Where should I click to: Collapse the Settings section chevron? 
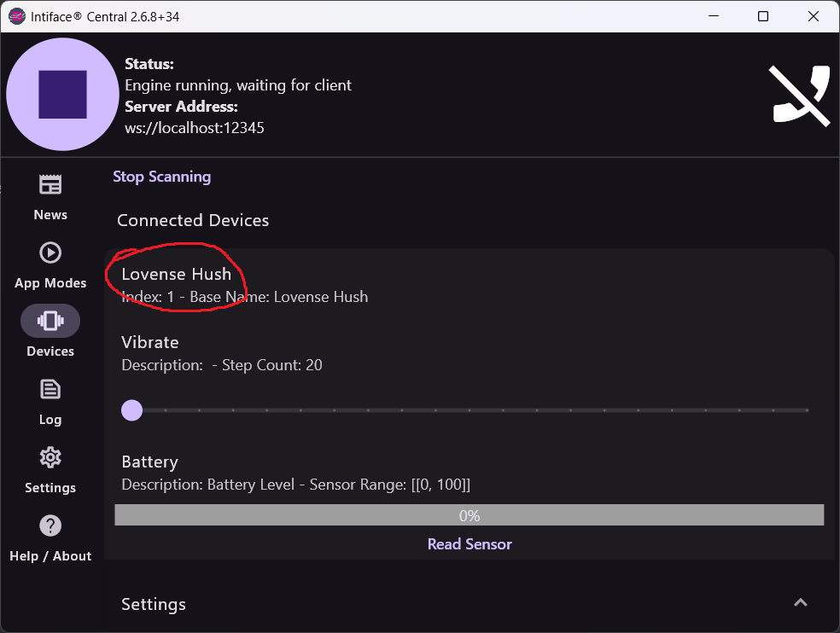coord(800,602)
